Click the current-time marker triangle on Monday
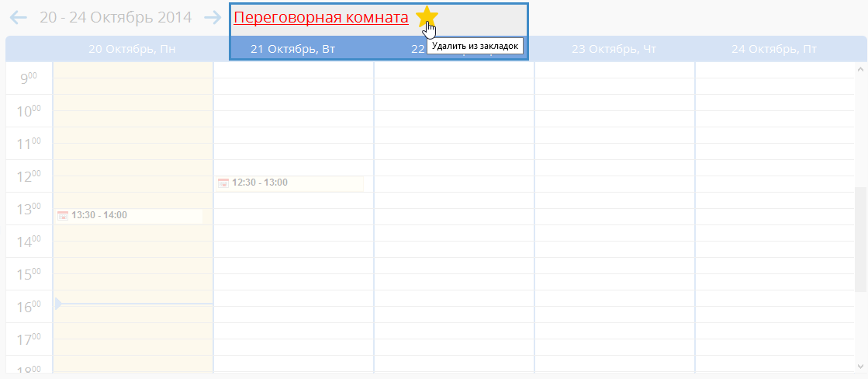Image resolution: width=868 pixels, height=379 pixels. 57,304
